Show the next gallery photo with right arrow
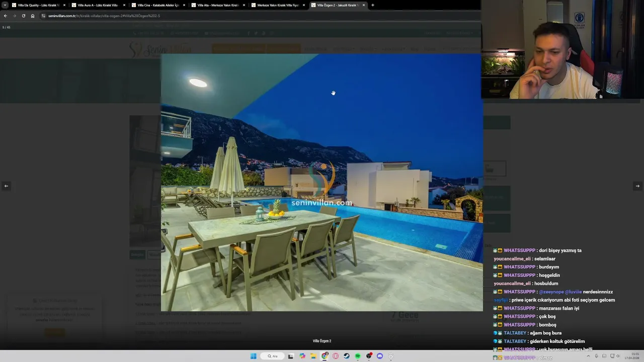Image resolution: width=644 pixels, height=362 pixels. pyautogui.click(x=637, y=186)
